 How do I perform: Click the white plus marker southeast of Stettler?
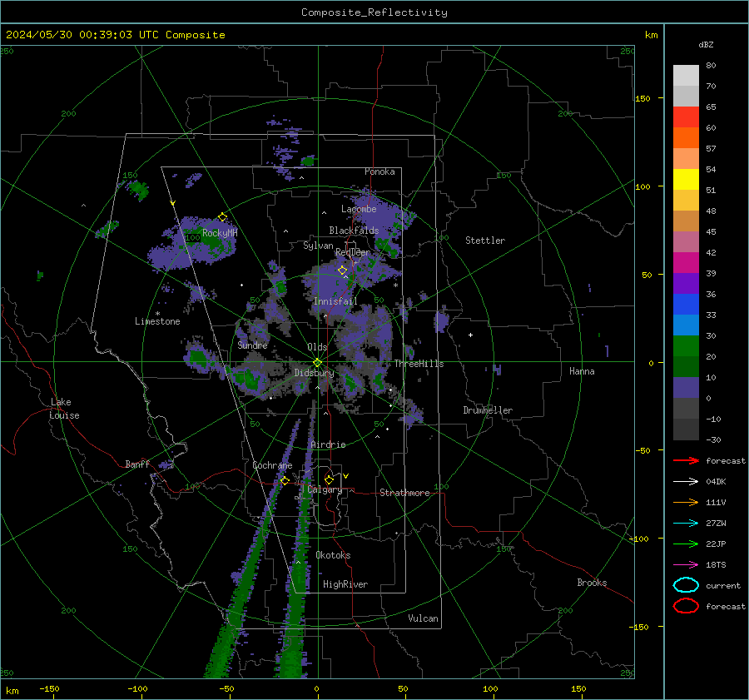[x=470, y=335]
